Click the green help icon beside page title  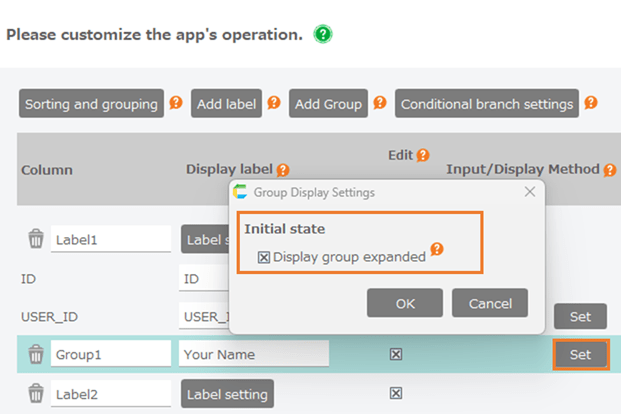point(322,35)
